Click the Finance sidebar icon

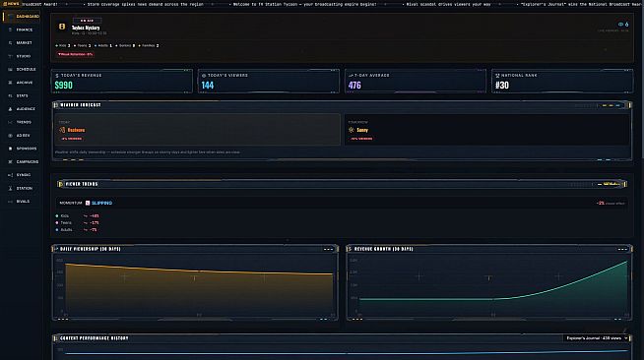pyautogui.click(x=10, y=30)
